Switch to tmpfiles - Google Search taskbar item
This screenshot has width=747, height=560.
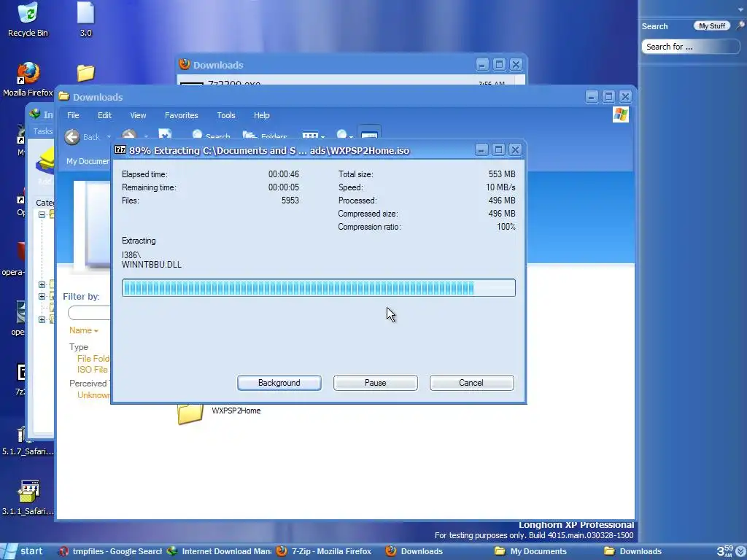click(109, 551)
